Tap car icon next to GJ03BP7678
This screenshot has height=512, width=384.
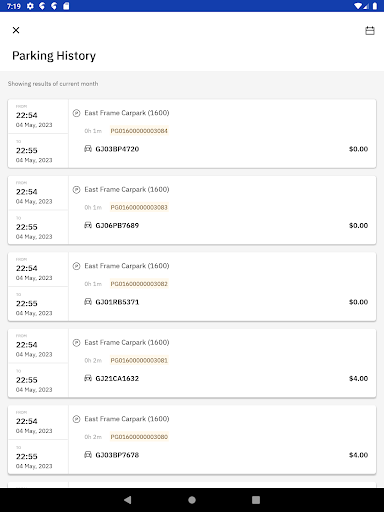(x=88, y=455)
